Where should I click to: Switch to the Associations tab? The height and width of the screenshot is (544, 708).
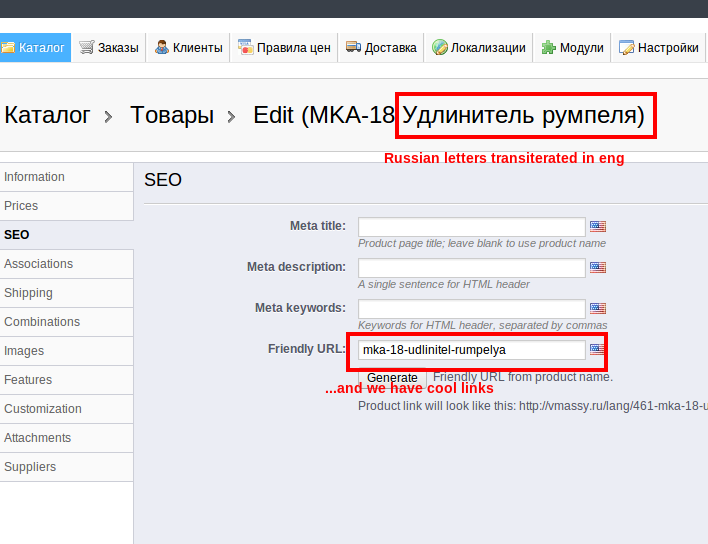click(x=66, y=264)
